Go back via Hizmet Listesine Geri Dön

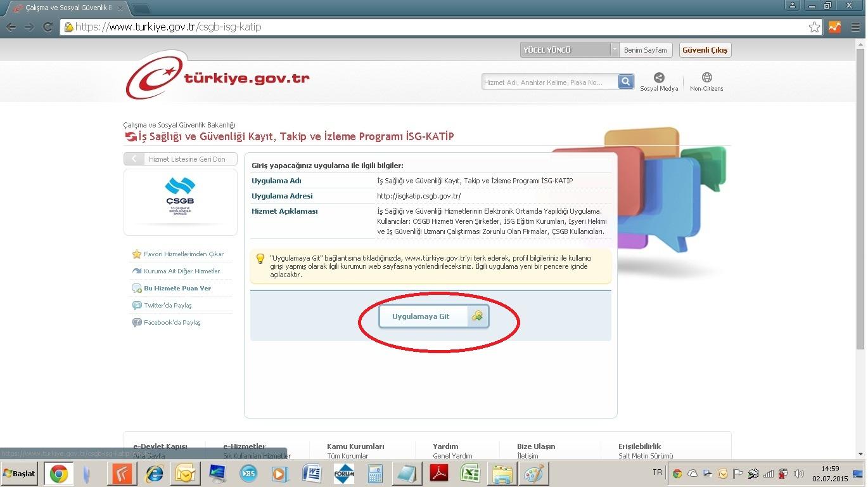[180, 159]
